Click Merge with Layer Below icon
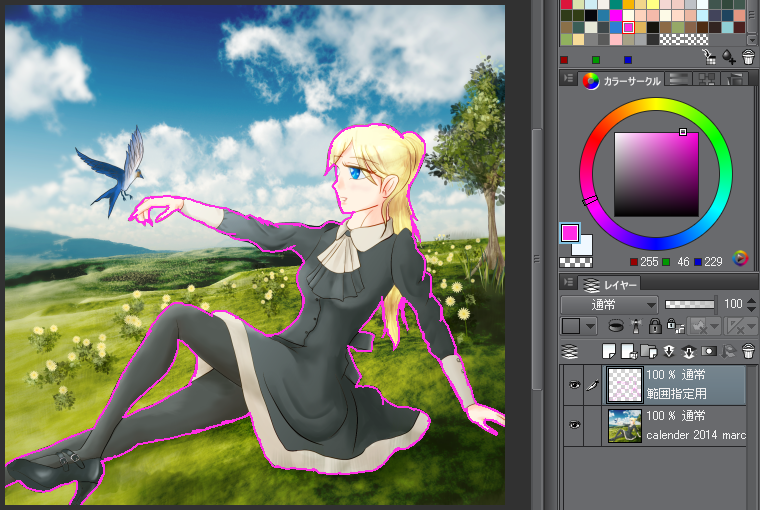 [689, 351]
